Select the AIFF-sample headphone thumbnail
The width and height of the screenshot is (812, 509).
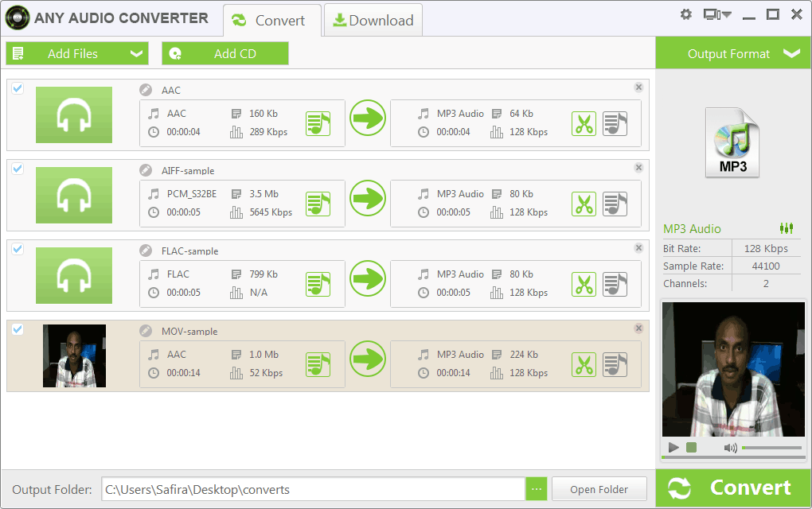[74, 195]
